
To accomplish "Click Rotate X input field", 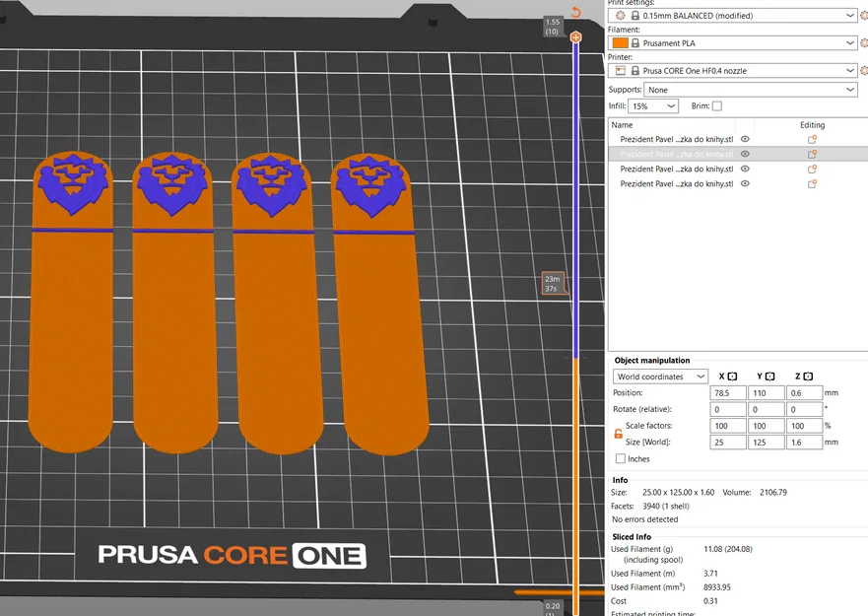I will click(728, 409).
